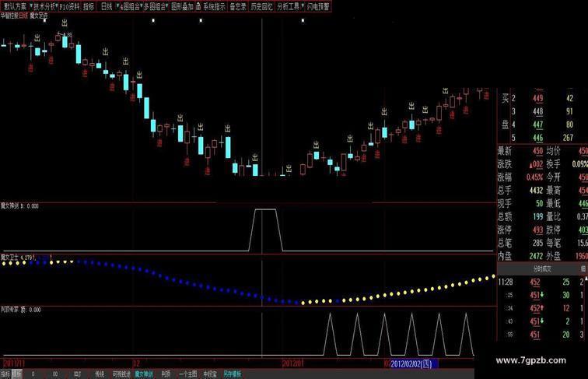Select the 魔女神剑 indicator tab
The width and height of the screenshot is (588, 379).
[144, 374]
